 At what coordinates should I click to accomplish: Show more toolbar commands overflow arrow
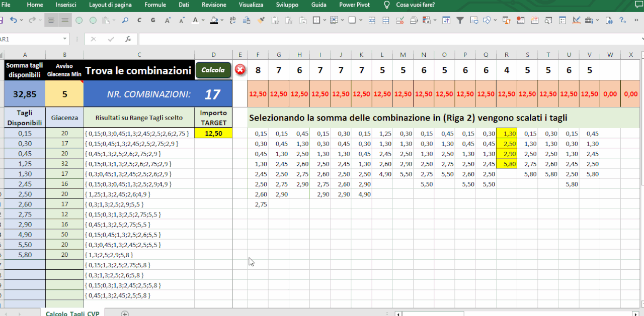pos(636,20)
